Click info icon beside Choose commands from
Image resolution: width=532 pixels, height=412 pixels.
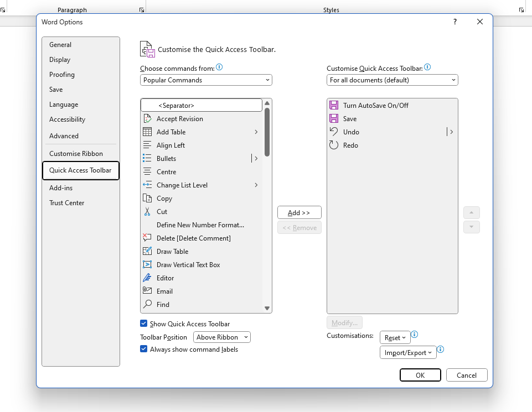219,67
